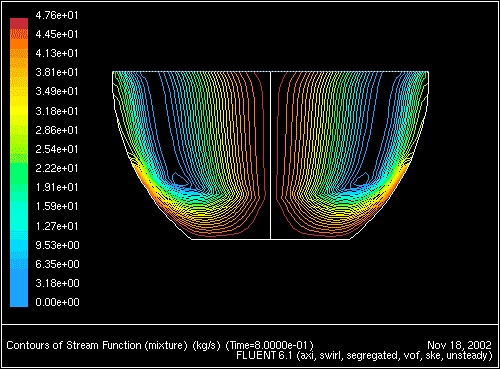Click the 0.00e+00 legend minimum value
This screenshot has height=369, width=500.
[57, 302]
